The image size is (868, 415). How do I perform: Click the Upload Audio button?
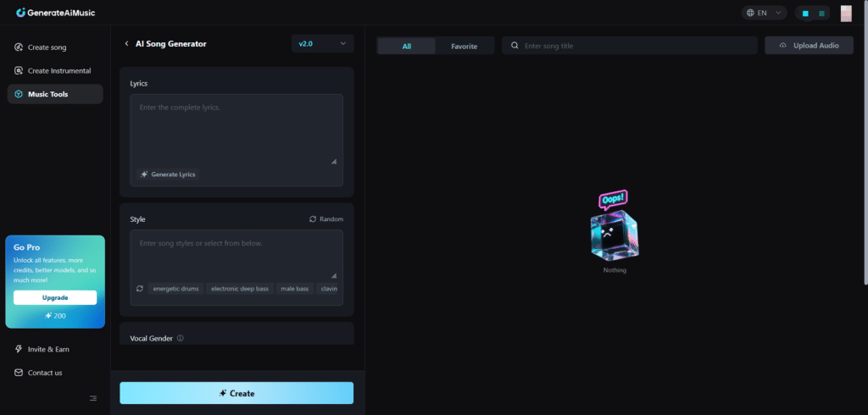(809, 46)
